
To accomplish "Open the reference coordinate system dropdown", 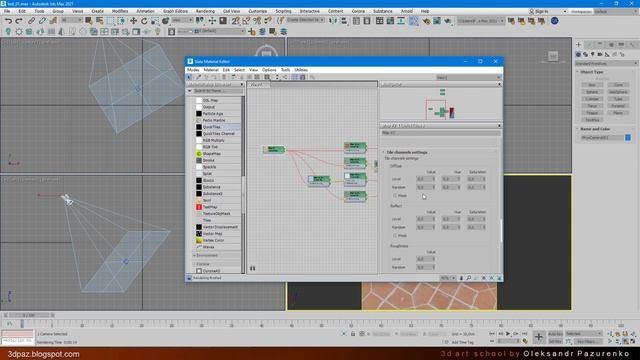I will point(182,20).
